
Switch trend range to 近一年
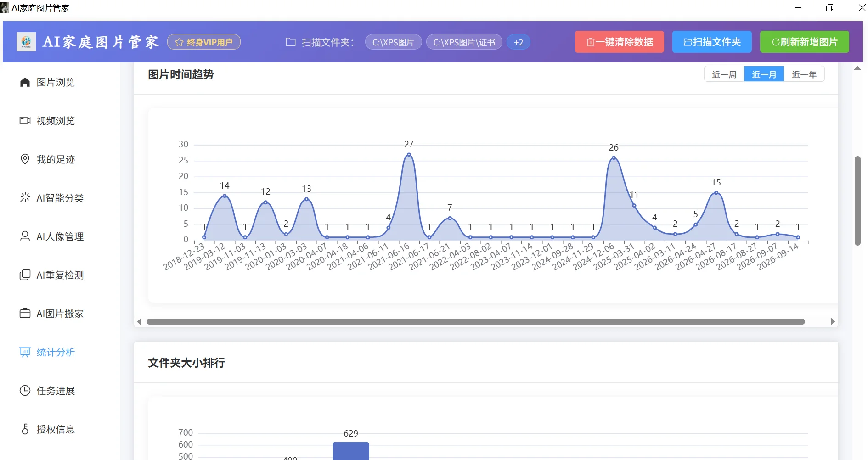804,74
